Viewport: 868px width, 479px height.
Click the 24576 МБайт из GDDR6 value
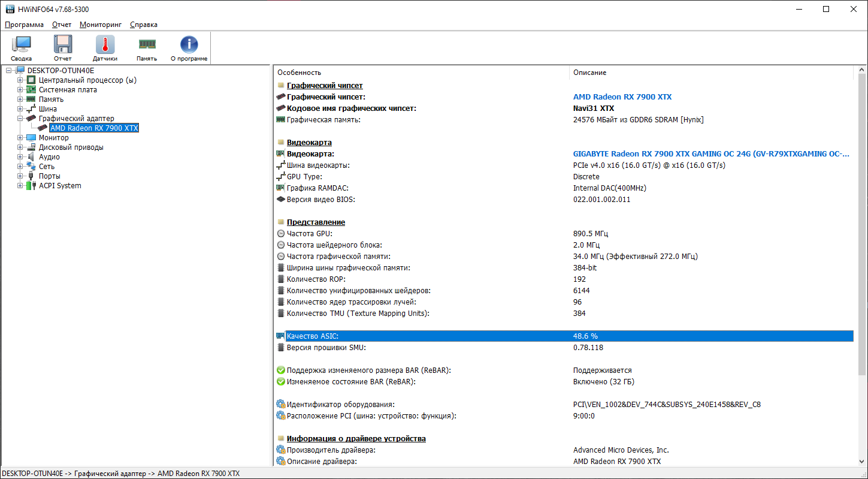pos(639,120)
